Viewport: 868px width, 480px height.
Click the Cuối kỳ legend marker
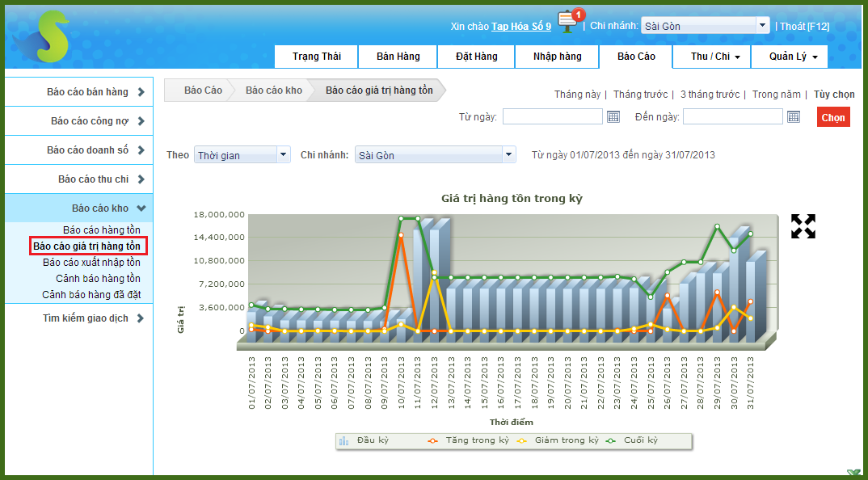pyautogui.click(x=610, y=440)
